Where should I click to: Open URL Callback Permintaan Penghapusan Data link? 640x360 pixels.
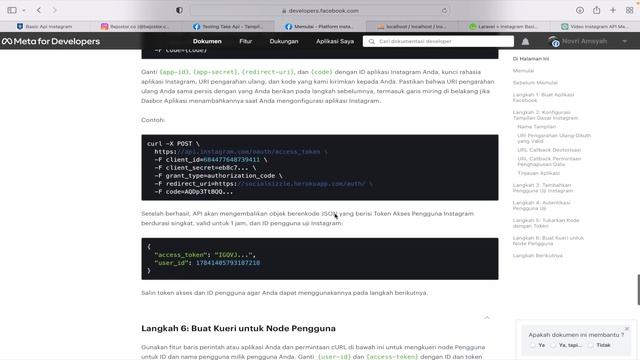click(549, 161)
